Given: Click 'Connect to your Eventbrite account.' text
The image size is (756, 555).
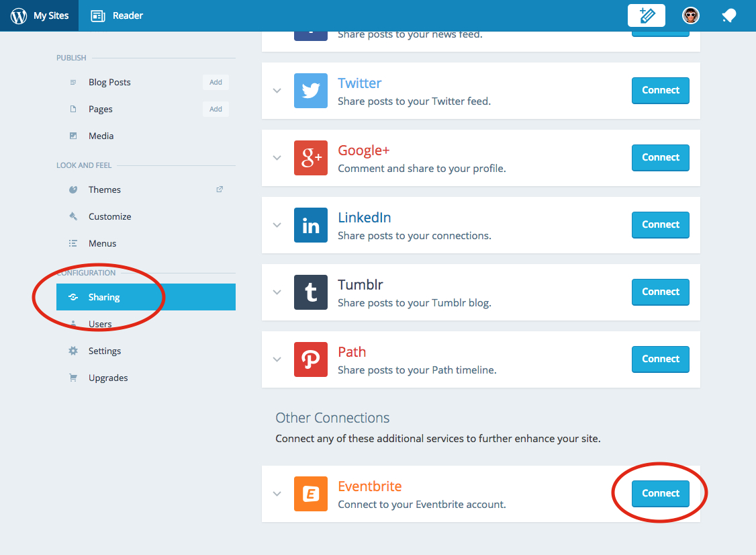Looking at the screenshot, I should [422, 505].
